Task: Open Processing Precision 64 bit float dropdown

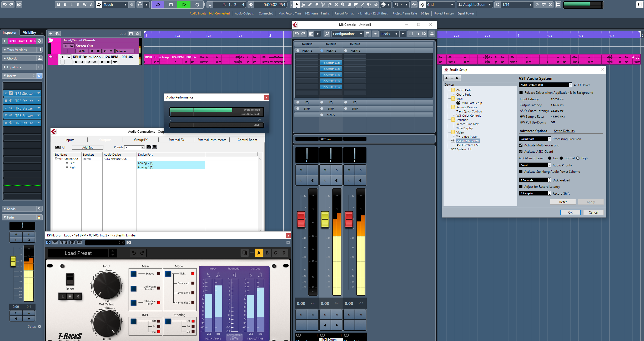Action: point(535,139)
